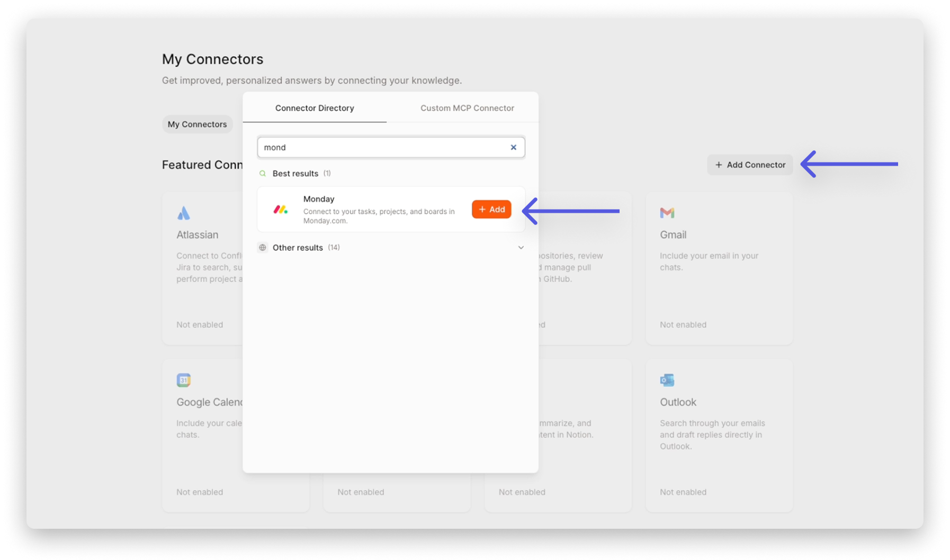950x560 pixels.
Task: Expand the Other results chevron
Action: tap(521, 247)
